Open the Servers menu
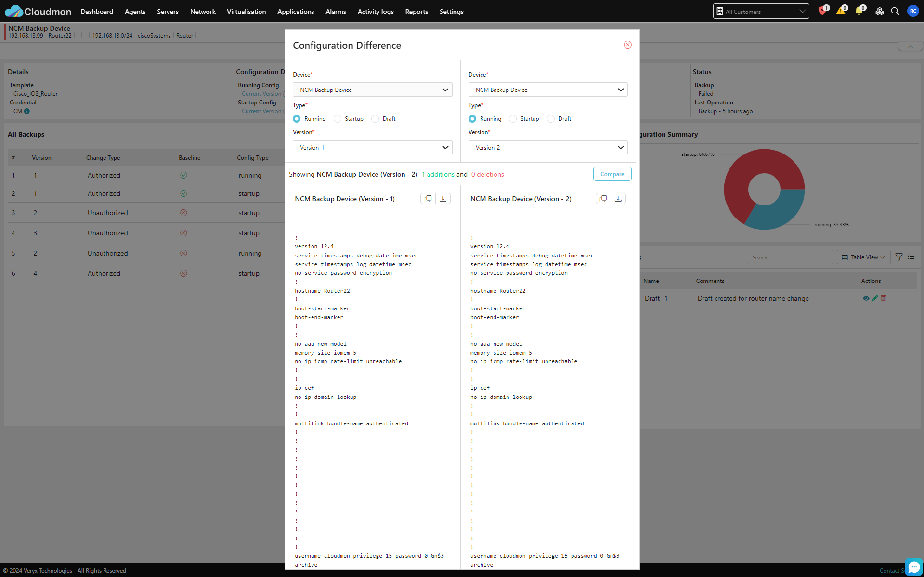Viewport: 924px width, 577px height. [168, 12]
